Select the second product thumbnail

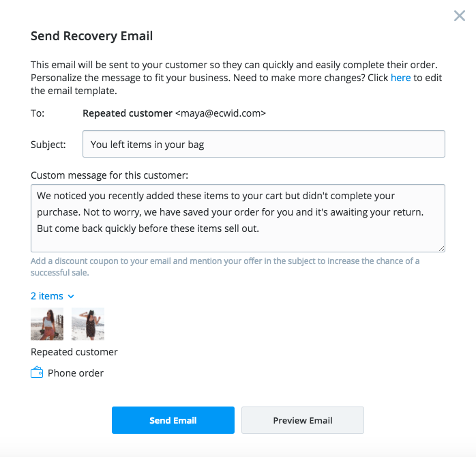(88, 324)
